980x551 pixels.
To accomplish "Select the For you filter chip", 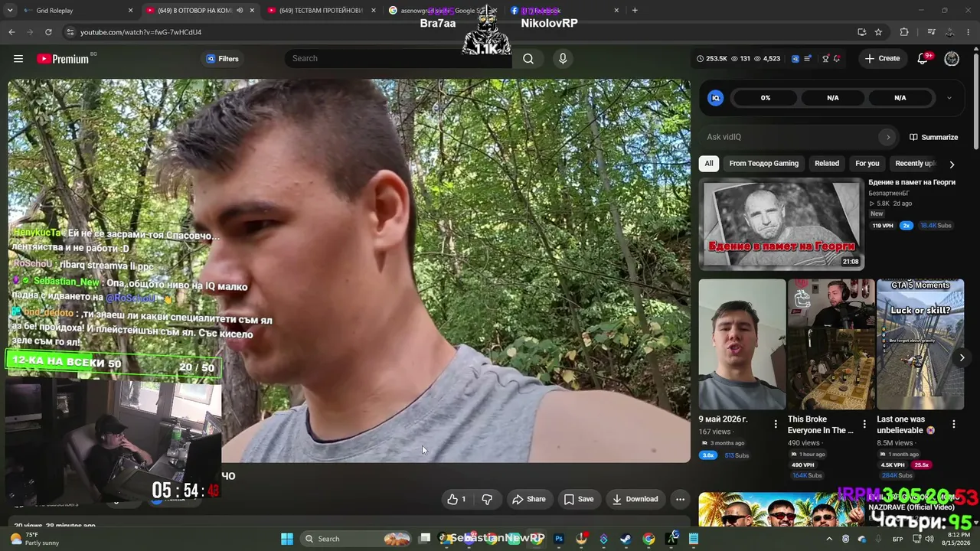I will tap(867, 163).
